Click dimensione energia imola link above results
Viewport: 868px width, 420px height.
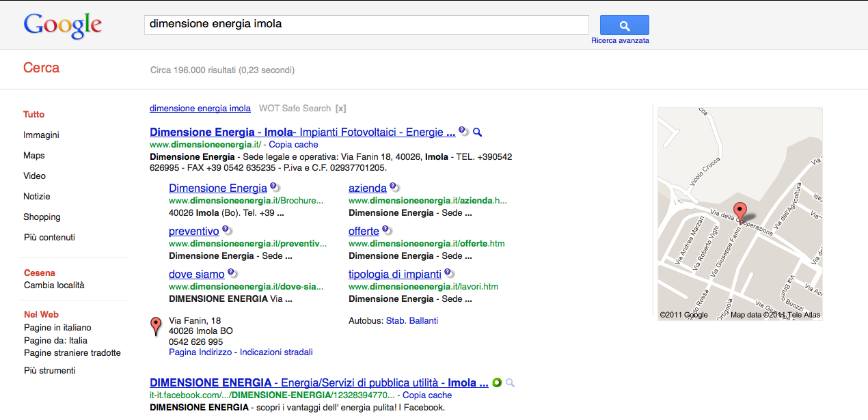pyautogui.click(x=200, y=108)
